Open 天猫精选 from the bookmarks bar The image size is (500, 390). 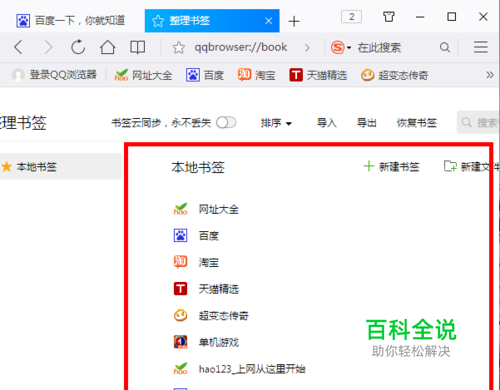pos(318,75)
